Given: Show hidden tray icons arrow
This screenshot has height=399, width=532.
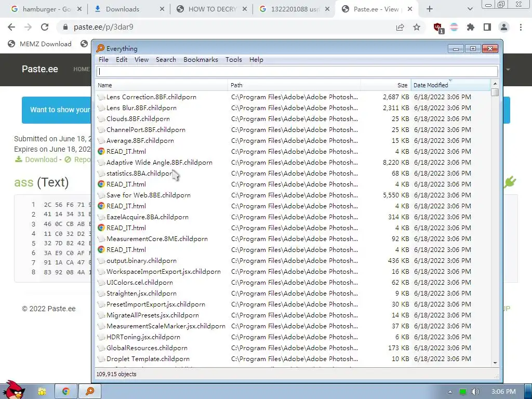Looking at the screenshot, I should 450,392.
